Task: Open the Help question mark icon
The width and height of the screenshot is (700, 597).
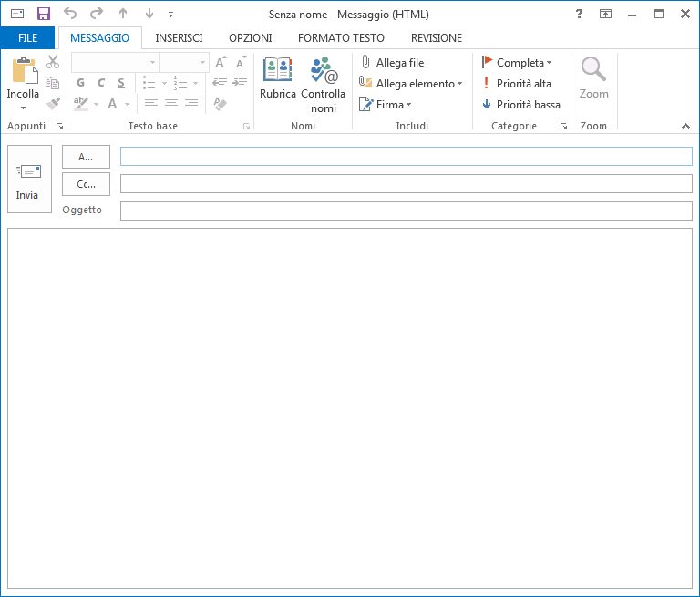Action: click(580, 15)
